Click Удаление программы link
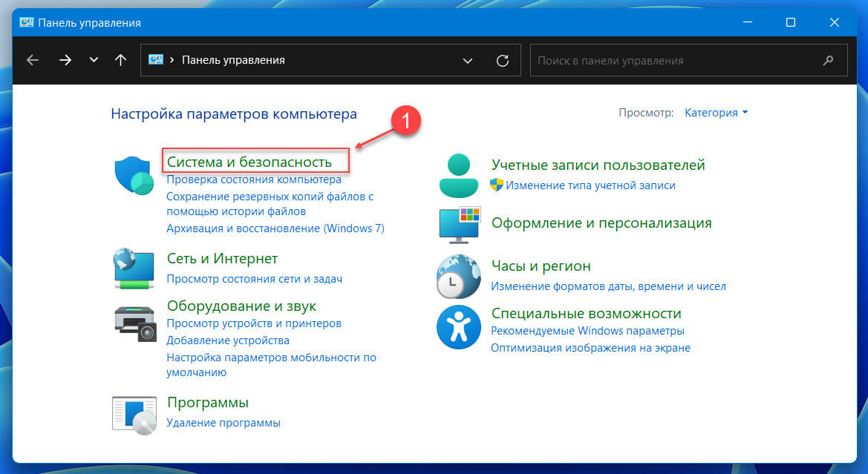 tap(223, 423)
